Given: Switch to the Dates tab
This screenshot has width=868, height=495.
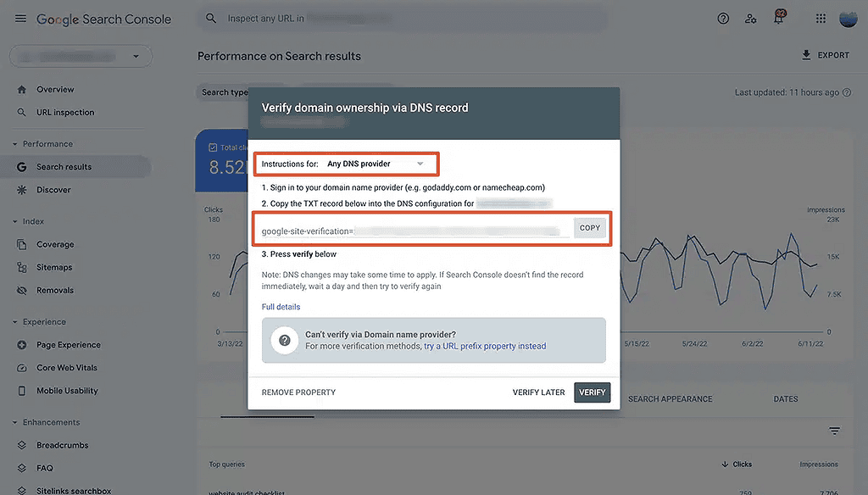Looking at the screenshot, I should (786, 398).
